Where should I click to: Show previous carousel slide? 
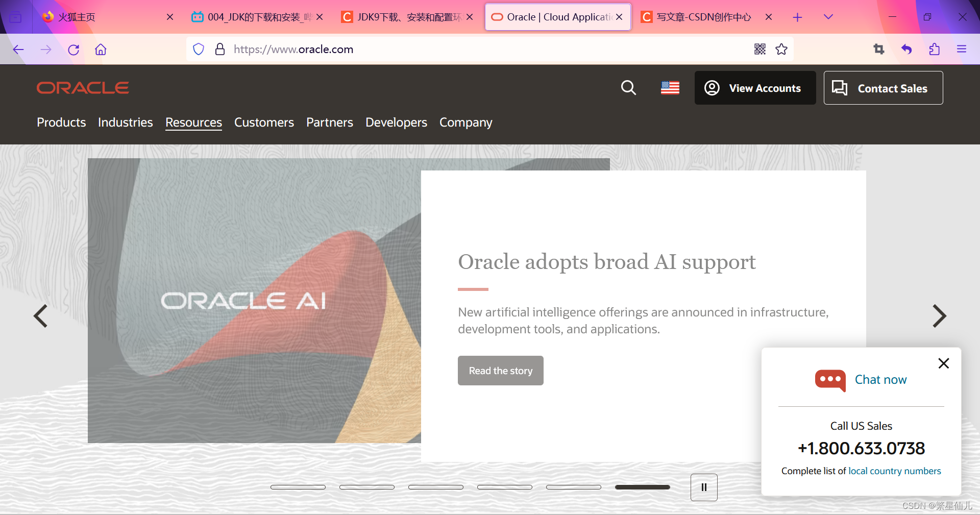tap(40, 316)
